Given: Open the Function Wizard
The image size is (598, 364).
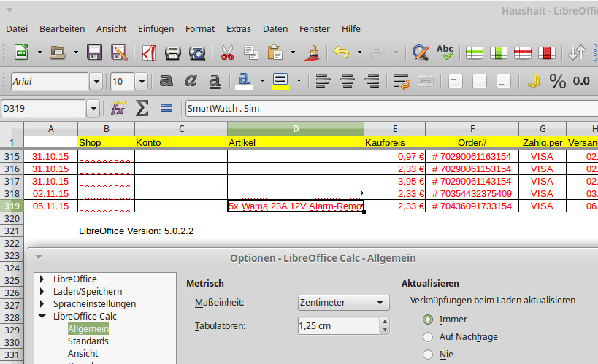Looking at the screenshot, I should click(x=118, y=108).
